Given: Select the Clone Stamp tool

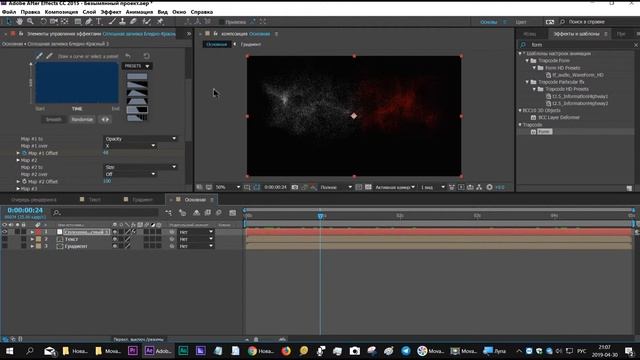Looking at the screenshot, I should pyautogui.click(x=122, y=22).
